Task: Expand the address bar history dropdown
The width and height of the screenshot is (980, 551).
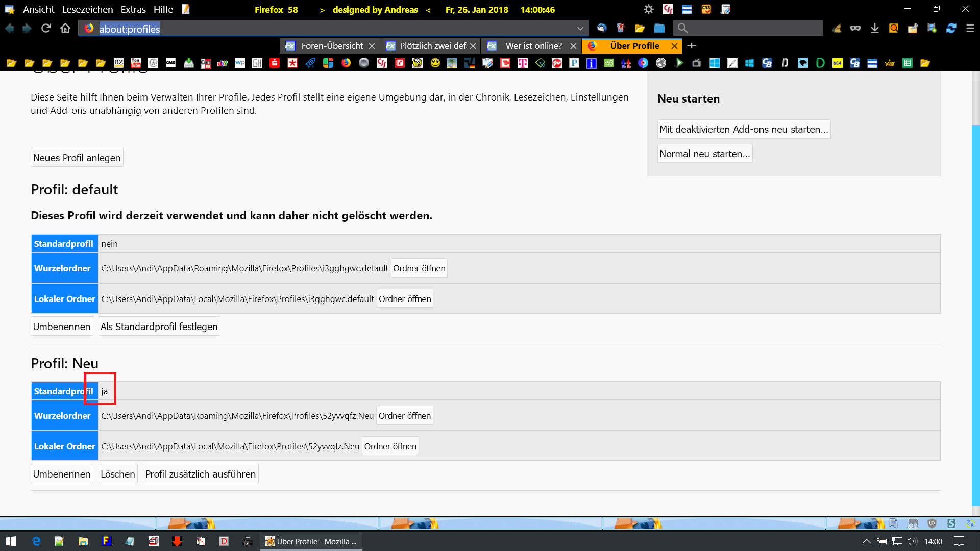Action: point(580,28)
